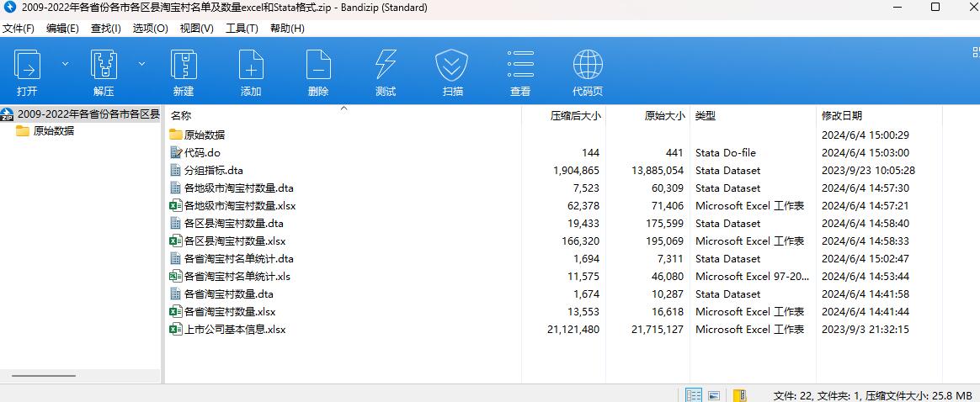
Task: Click the 代码.do file icon
Action: (176, 152)
